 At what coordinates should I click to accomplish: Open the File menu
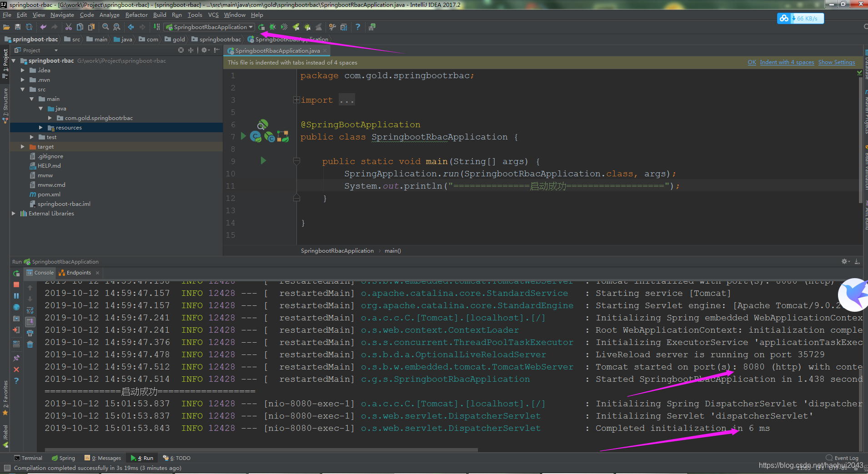pos(7,15)
